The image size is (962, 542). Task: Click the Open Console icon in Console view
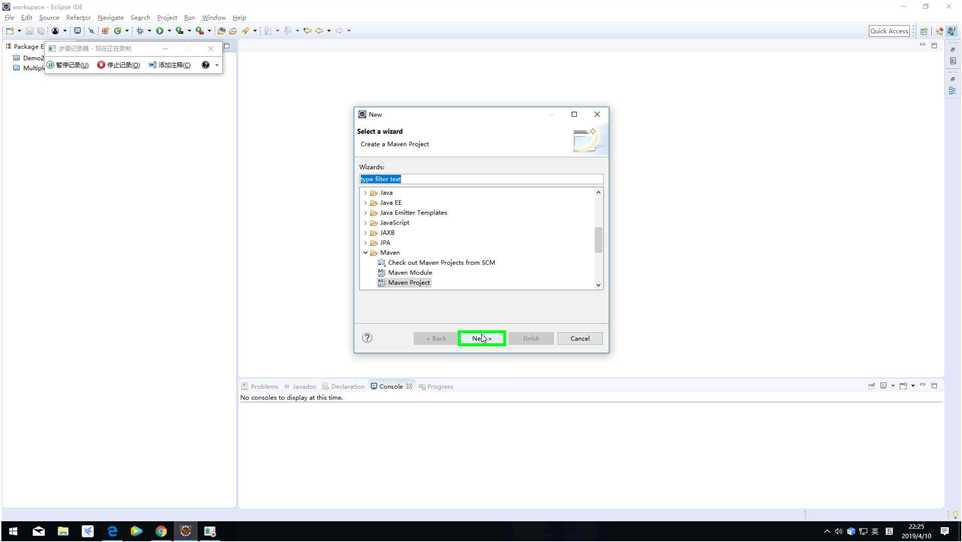pyautogui.click(x=903, y=385)
